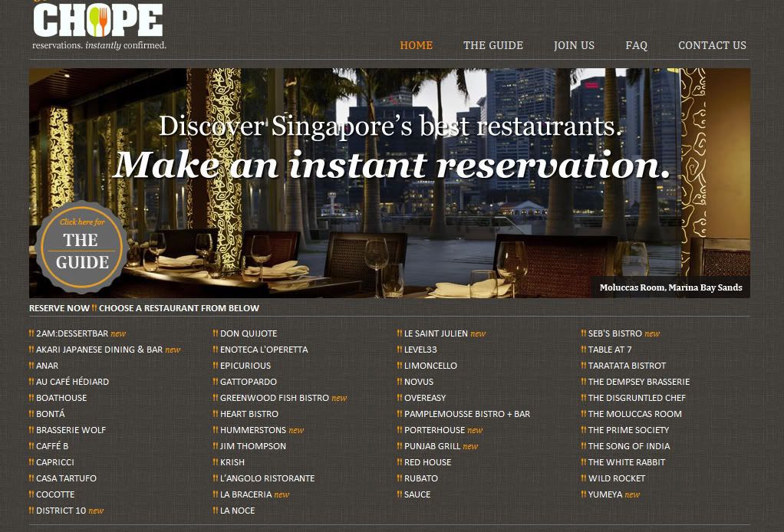Select Greenwood Fish Bistro restaurant
784x532 pixels.
pyautogui.click(x=275, y=398)
